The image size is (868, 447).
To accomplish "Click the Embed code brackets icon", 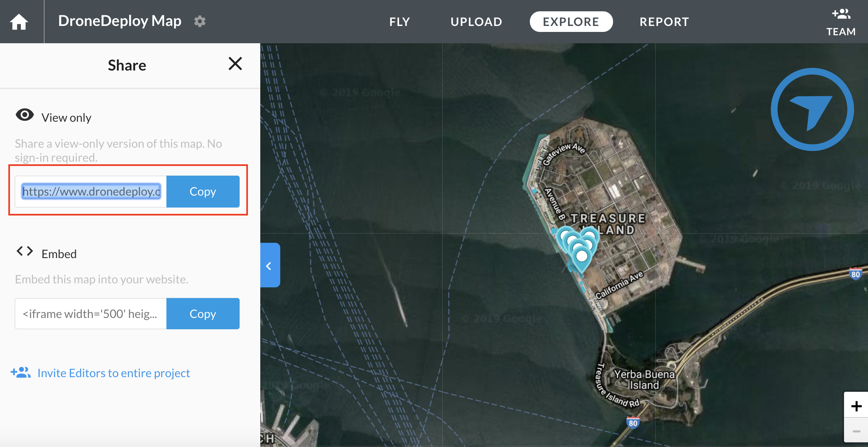I will (25, 251).
